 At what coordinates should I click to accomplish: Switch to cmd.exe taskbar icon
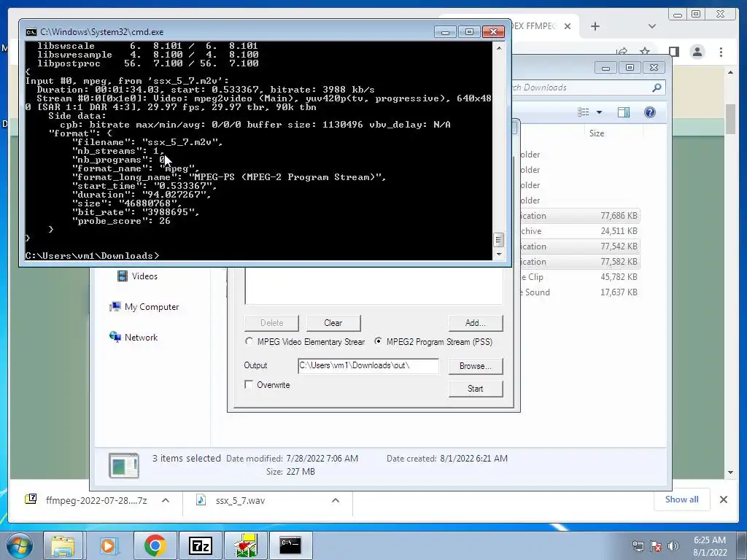(x=290, y=545)
